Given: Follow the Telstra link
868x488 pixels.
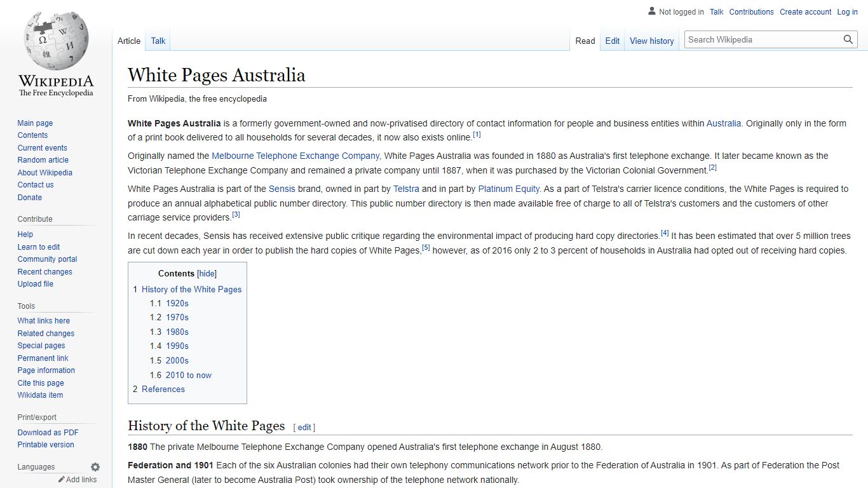Looking at the screenshot, I should (406, 189).
